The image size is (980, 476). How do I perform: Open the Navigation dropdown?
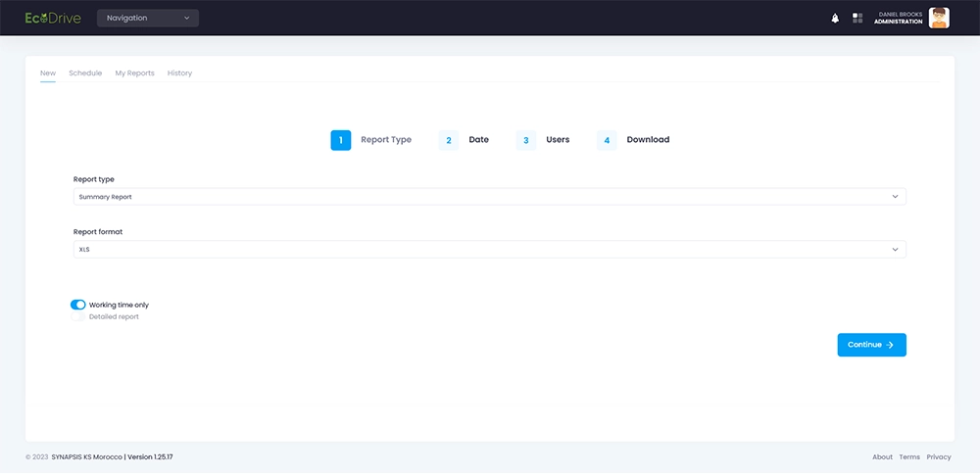point(148,18)
